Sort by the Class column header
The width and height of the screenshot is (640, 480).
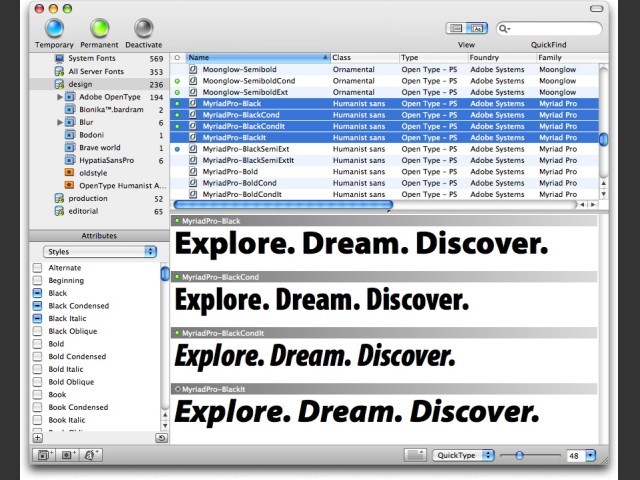coord(364,58)
